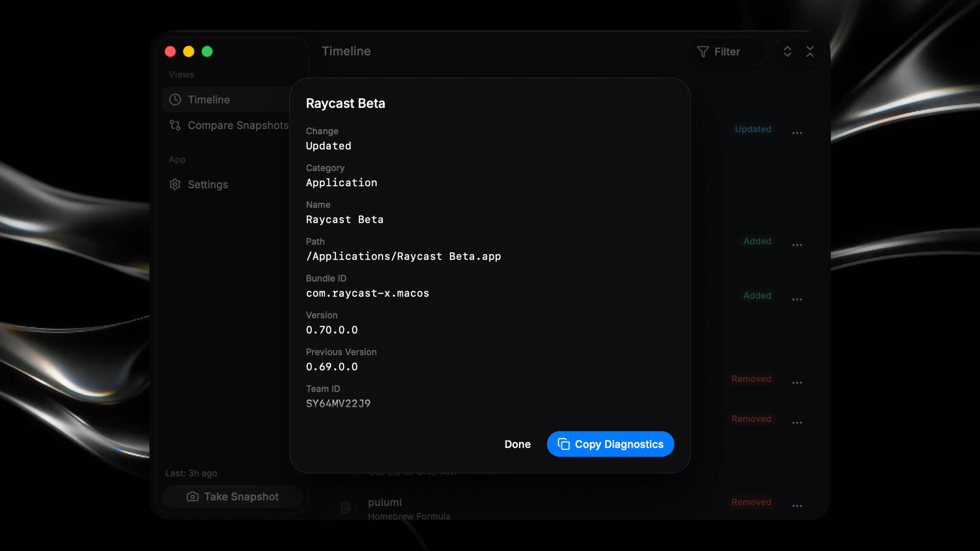Select the path /Applications/Raycast Beta.app
Image resolution: width=980 pixels, height=551 pixels.
[403, 256]
